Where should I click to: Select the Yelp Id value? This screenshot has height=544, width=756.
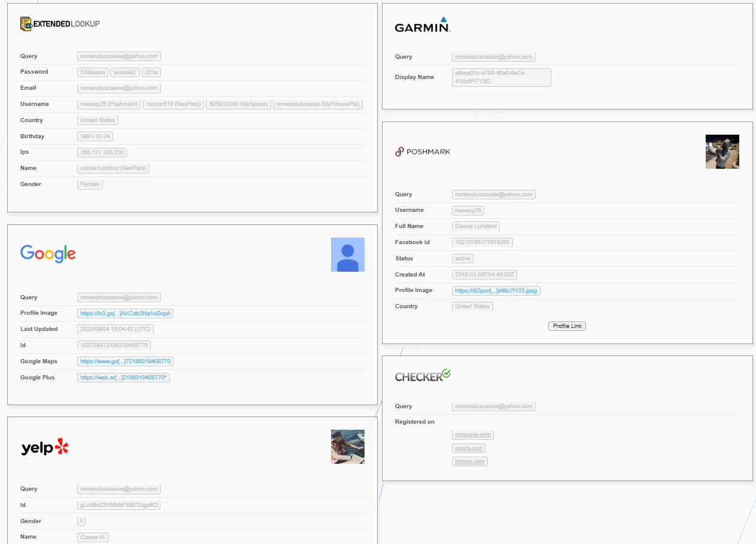coord(119,505)
